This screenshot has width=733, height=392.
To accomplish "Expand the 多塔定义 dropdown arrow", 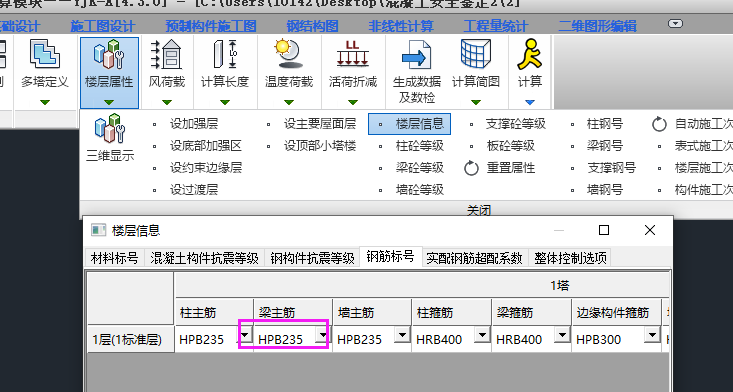I will pos(45,102).
